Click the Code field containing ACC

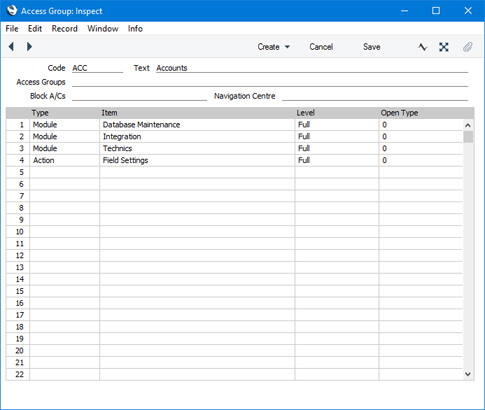(x=97, y=68)
